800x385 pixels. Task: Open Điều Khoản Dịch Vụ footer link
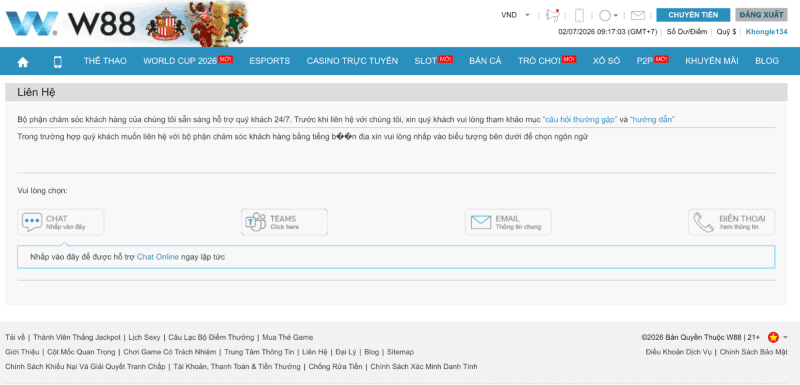tap(678, 352)
